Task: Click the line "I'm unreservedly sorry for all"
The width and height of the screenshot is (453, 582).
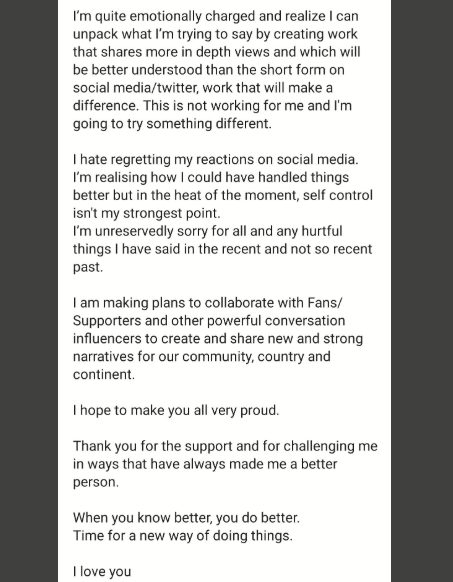Action: [208, 231]
